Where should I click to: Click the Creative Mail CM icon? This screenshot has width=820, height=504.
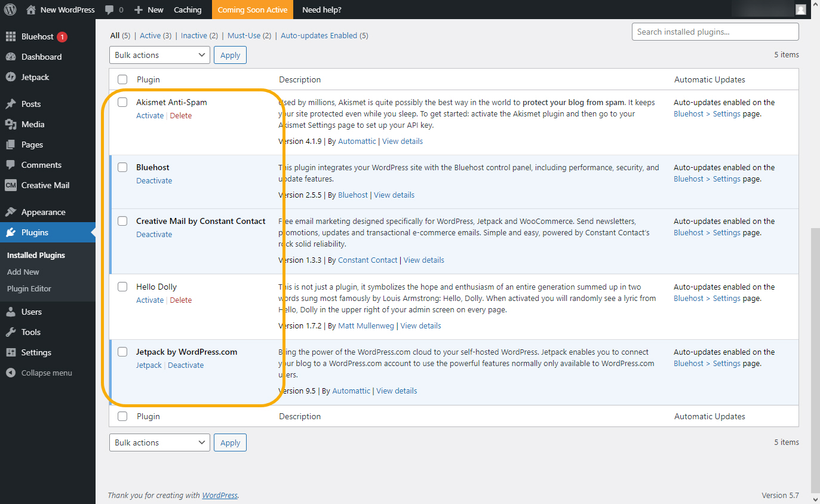pyautogui.click(x=11, y=185)
